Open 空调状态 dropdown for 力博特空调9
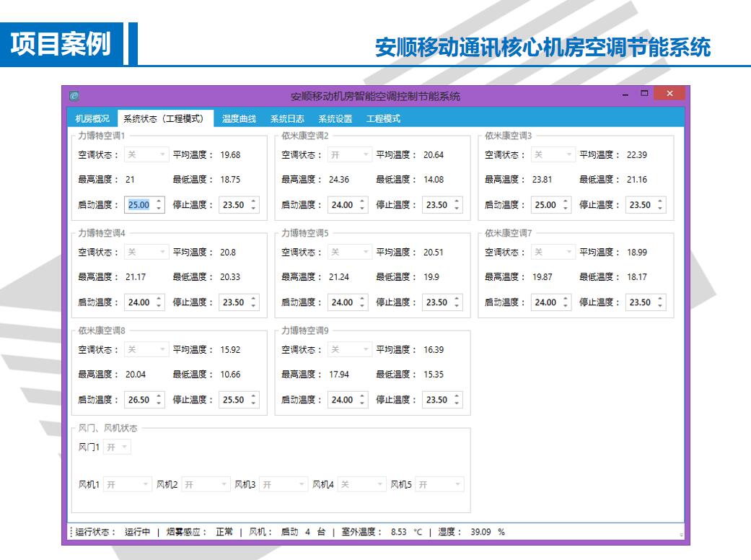This screenshot has width=751, height=560. tap(350, 350)
